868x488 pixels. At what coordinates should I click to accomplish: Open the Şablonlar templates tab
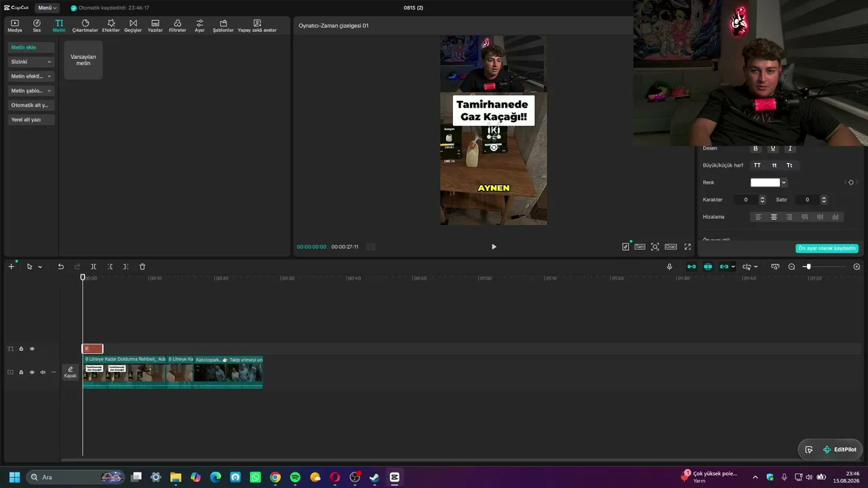coord(223,26)
